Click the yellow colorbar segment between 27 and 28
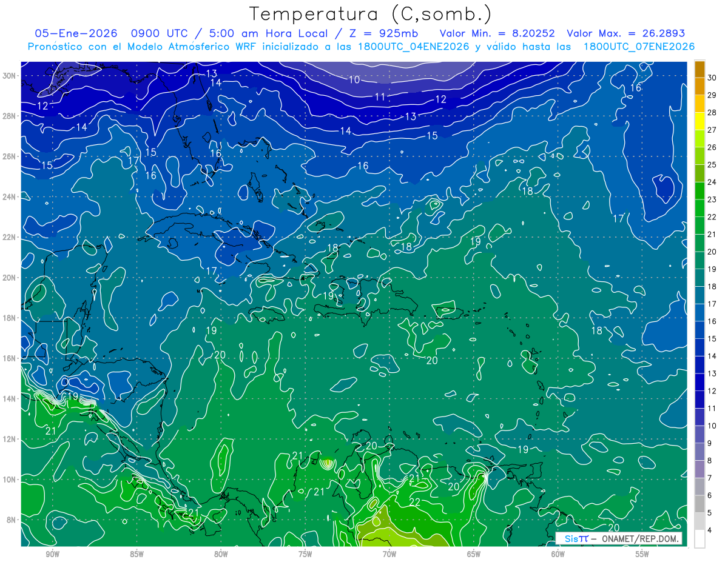The image size is (728, 562). click(x=699, y=121)
